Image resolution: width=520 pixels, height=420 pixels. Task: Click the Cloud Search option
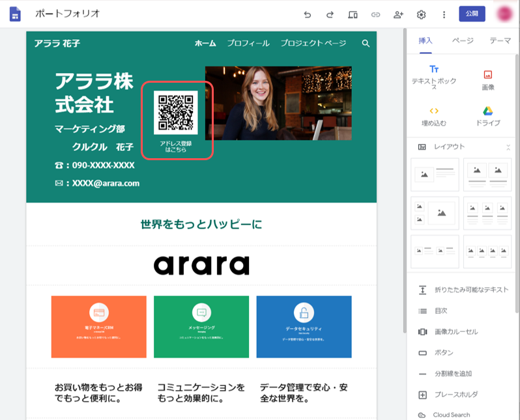[x=444, y=415]
